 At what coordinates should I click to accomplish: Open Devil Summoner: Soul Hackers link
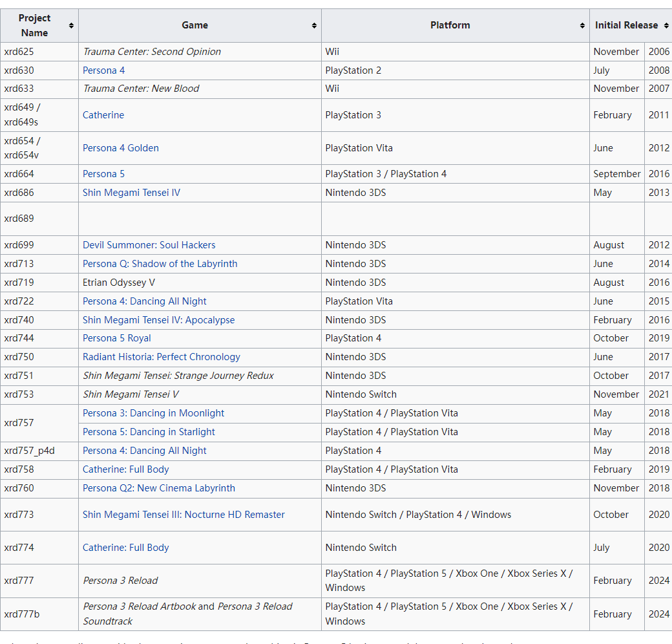click(149, 245)
